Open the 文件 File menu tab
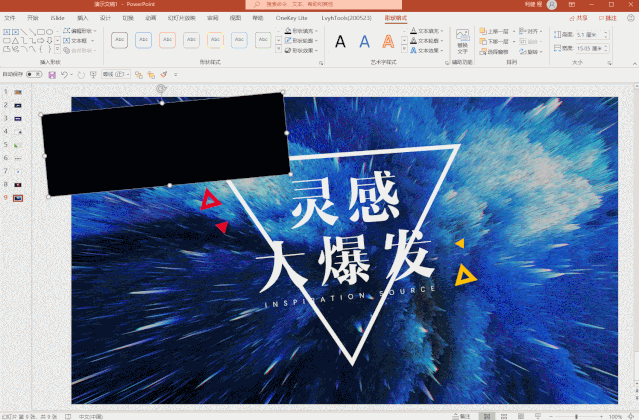The height and width of the screenshot is (420, 639). tap(9, 18)
